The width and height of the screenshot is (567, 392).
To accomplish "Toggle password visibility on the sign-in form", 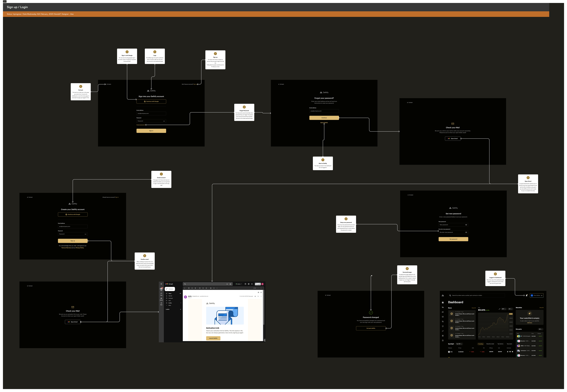I will pos(164,121).
